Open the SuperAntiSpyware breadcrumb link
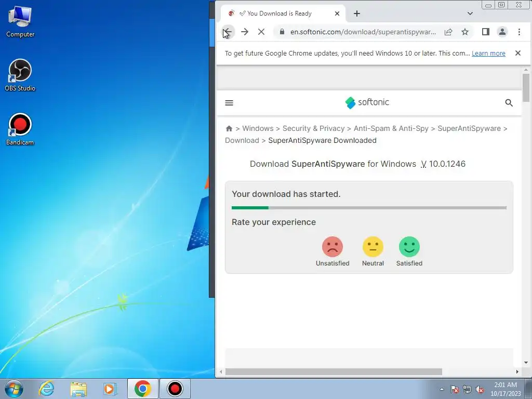Viewport: 532px width, 399px height. 469,129
